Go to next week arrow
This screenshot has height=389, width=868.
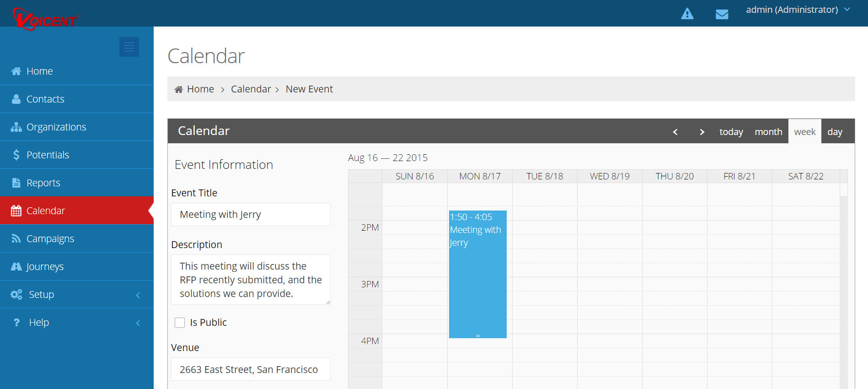[x=702, y=132]
